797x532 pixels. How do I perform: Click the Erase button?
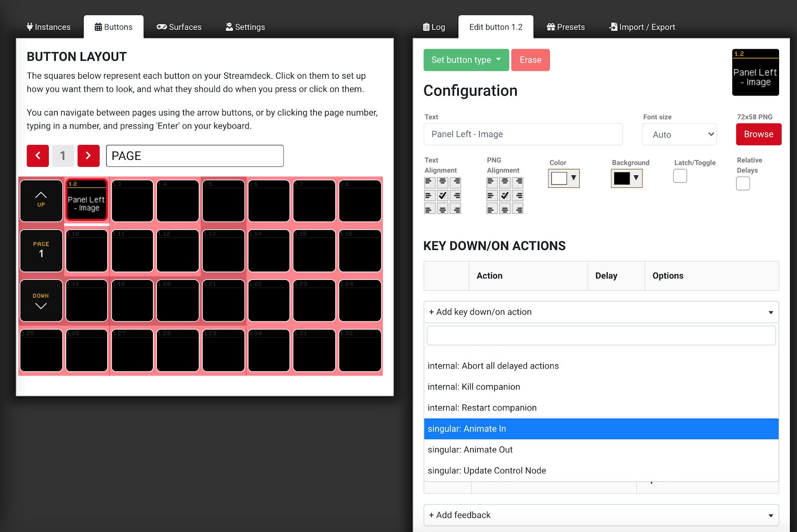[x=530, y=60]
